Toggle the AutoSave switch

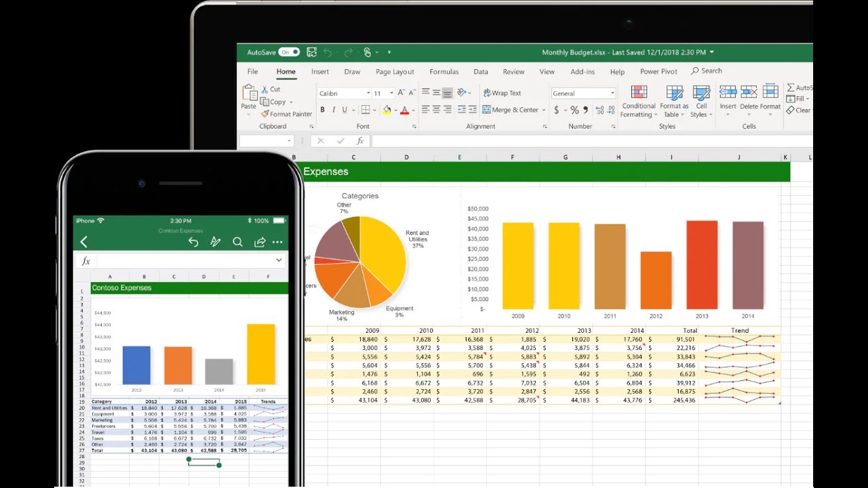pyautogui.click(x=289, y=52)
